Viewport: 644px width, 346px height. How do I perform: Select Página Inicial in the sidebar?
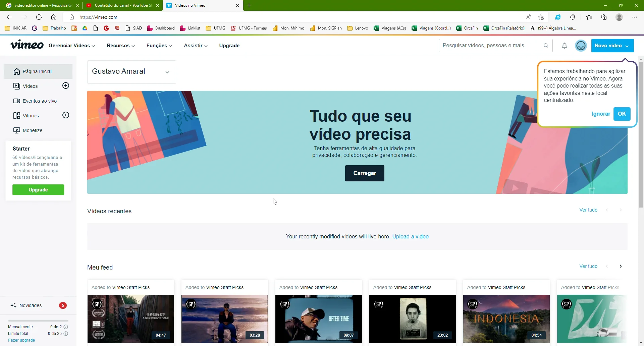37,71
